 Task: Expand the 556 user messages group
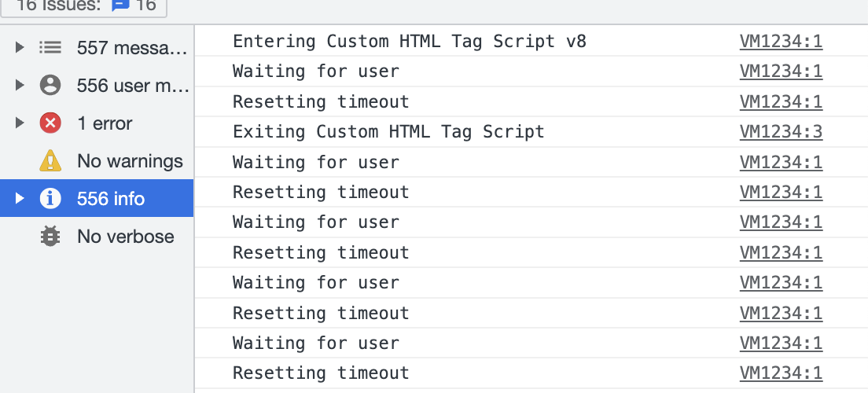(x=20, y=85)
